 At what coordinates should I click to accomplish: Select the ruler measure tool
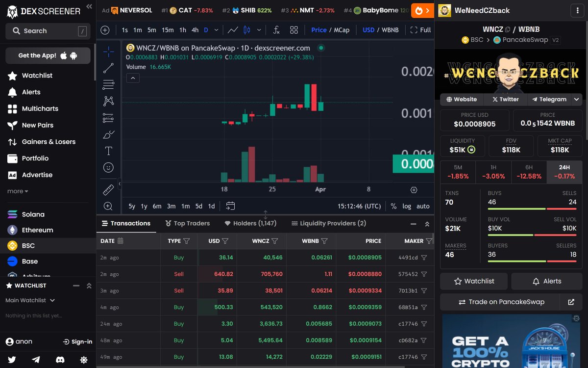point(108,189)
